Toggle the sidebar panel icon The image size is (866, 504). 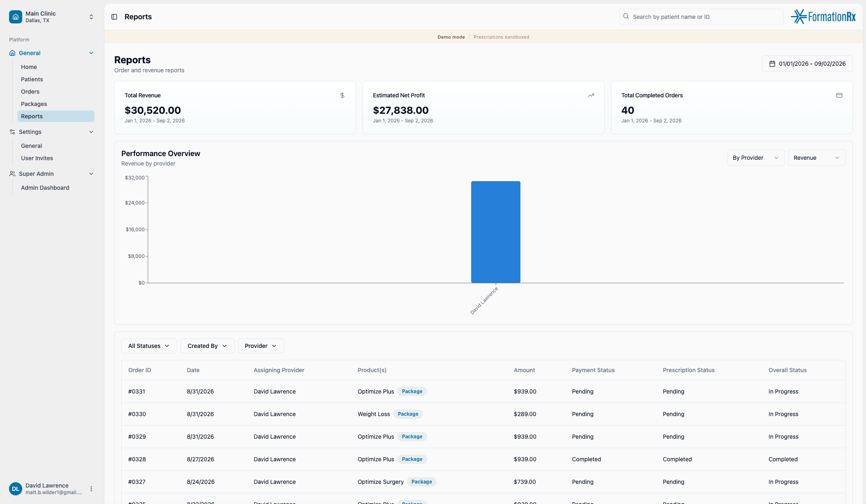point(114,17)
